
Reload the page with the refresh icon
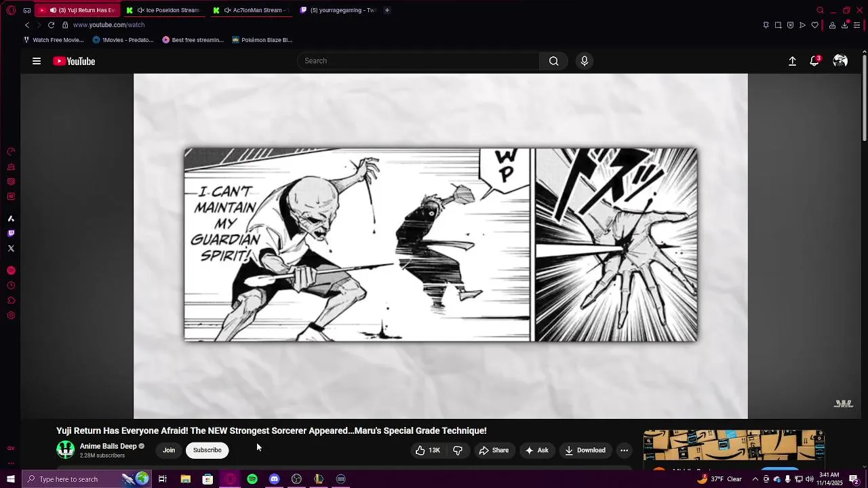51,25
